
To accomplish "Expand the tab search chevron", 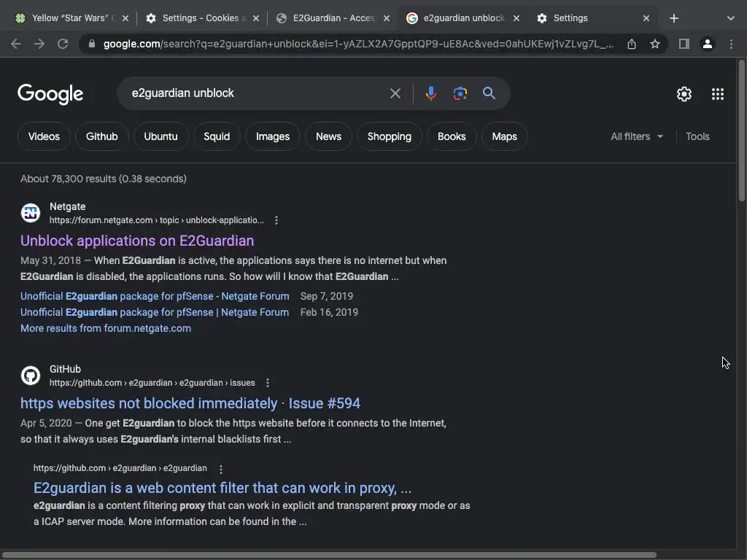I will (x=731, y=18).
